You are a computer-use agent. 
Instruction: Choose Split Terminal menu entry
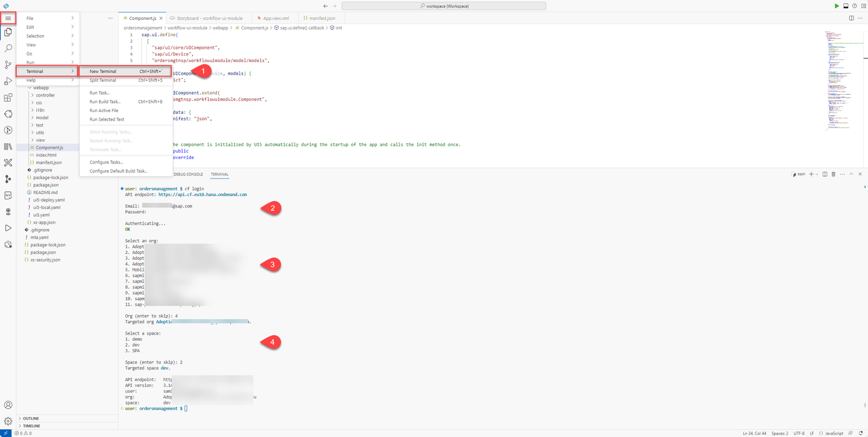pyautogui.click(x=125, y=80)
